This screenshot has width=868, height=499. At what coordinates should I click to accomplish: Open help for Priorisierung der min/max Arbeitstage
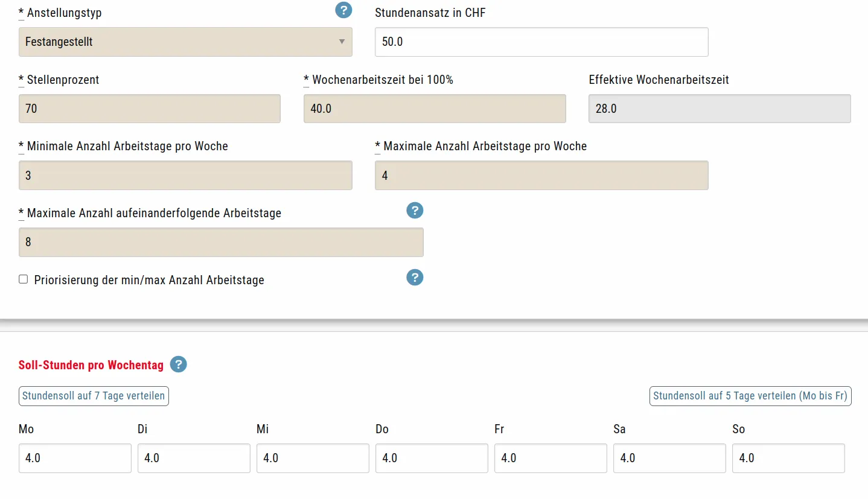(x=415, y=278)
